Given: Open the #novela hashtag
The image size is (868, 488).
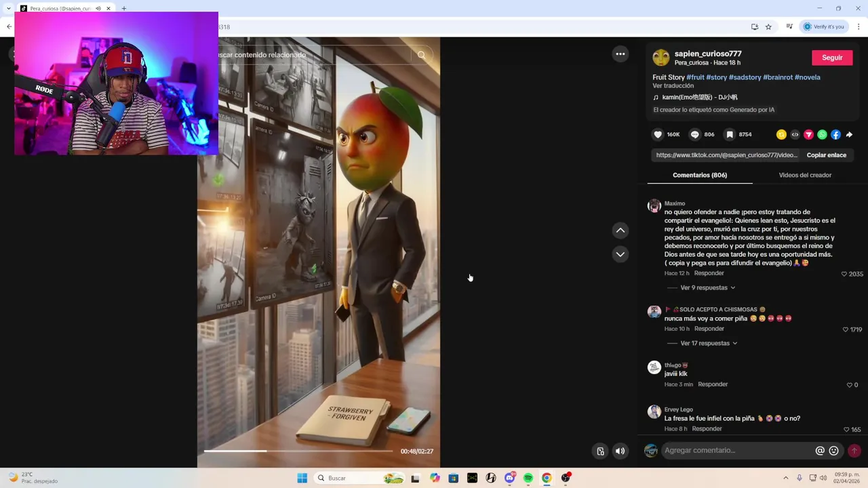Looking at the screenshot, I should [x=808, y=77].
